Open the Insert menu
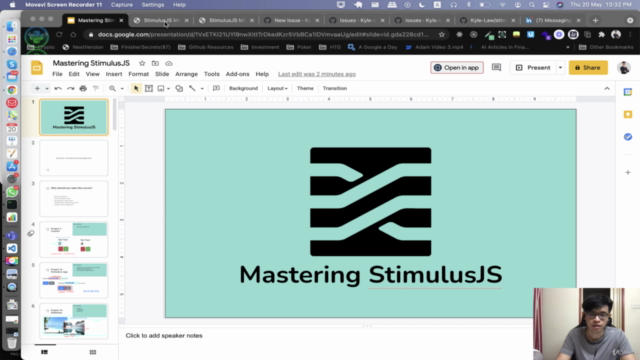This screenshot has height=360, width=640. point(113,74)
